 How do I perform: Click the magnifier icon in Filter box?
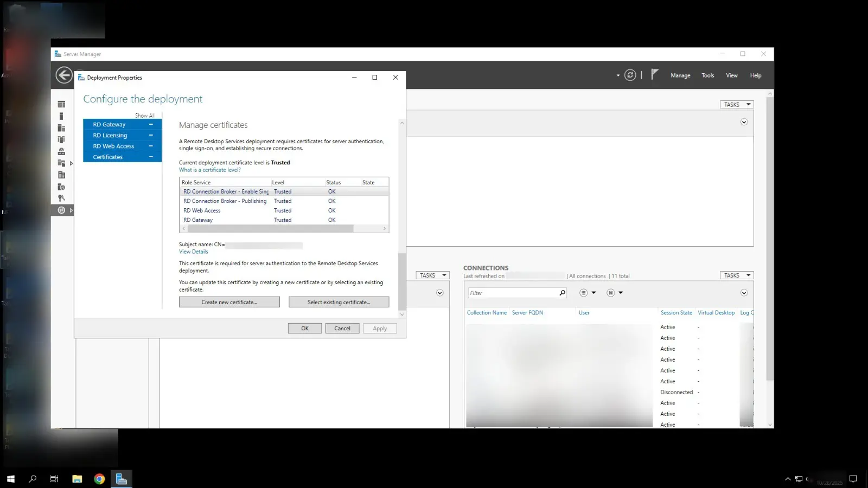click(x=563, y=293)
